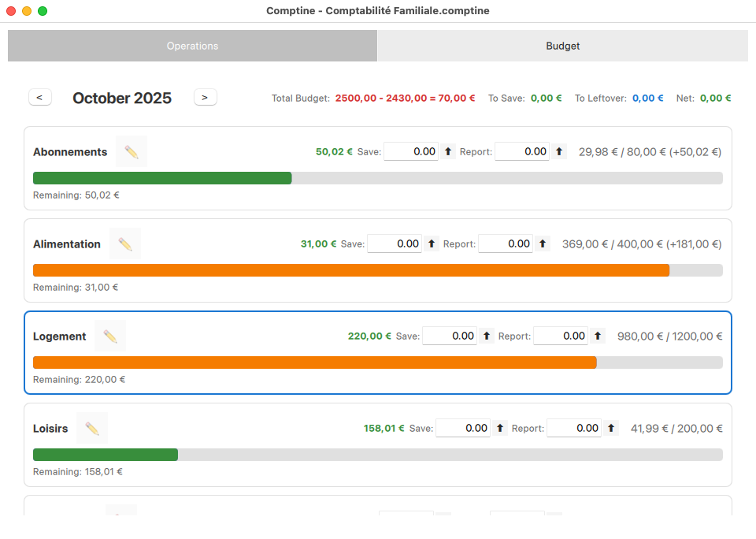Click the pencil edit icon for Abonnements
756x539 pixels.
(x=132, y=151)
